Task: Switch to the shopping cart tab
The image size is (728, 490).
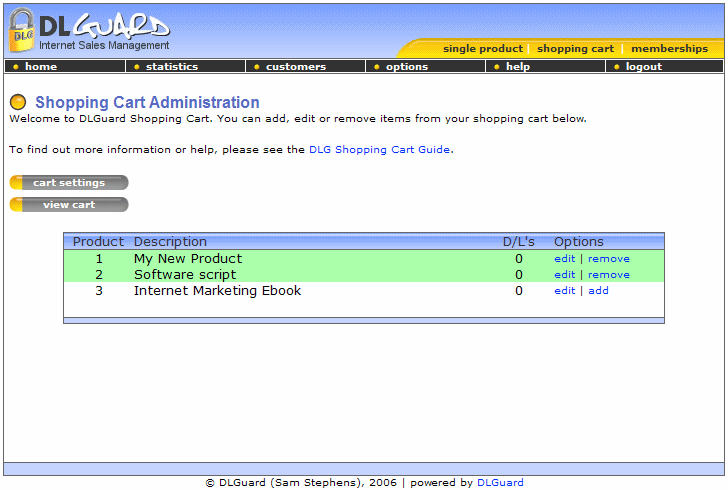Action: point(575,49)
